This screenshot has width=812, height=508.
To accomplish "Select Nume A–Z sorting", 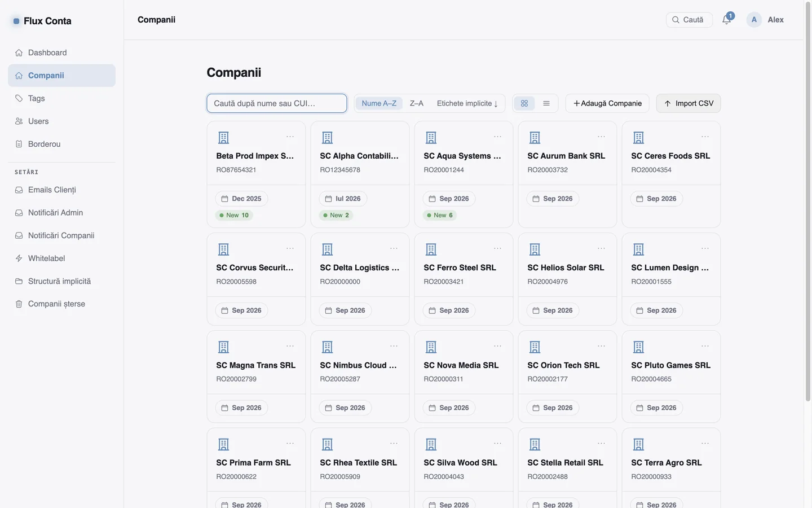I will 379,103.
